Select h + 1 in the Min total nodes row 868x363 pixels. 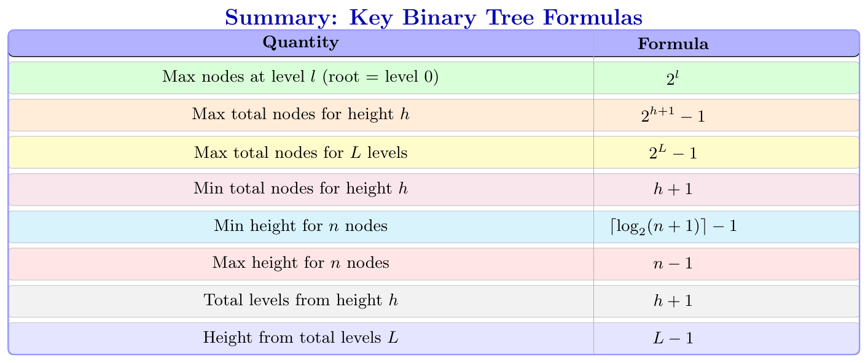(x=673, y=190)
